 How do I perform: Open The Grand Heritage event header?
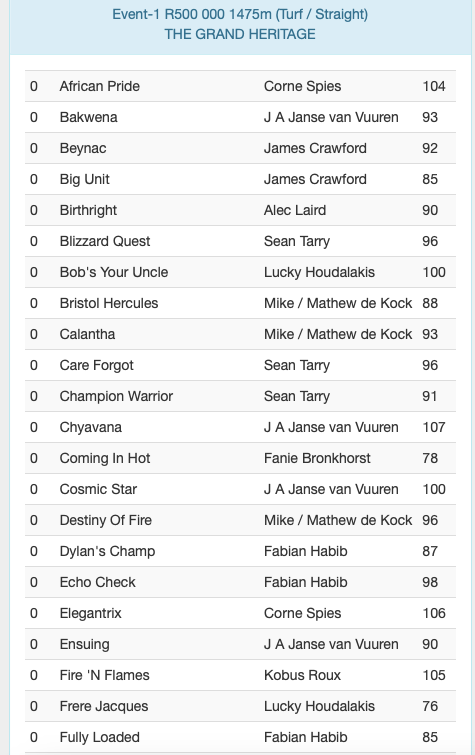point(240,24)
